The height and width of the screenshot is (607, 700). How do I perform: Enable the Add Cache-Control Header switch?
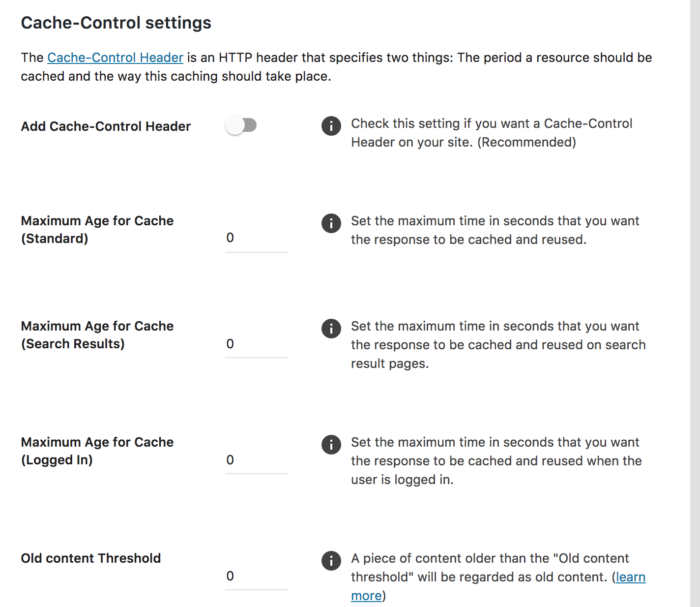pos(241,125)
